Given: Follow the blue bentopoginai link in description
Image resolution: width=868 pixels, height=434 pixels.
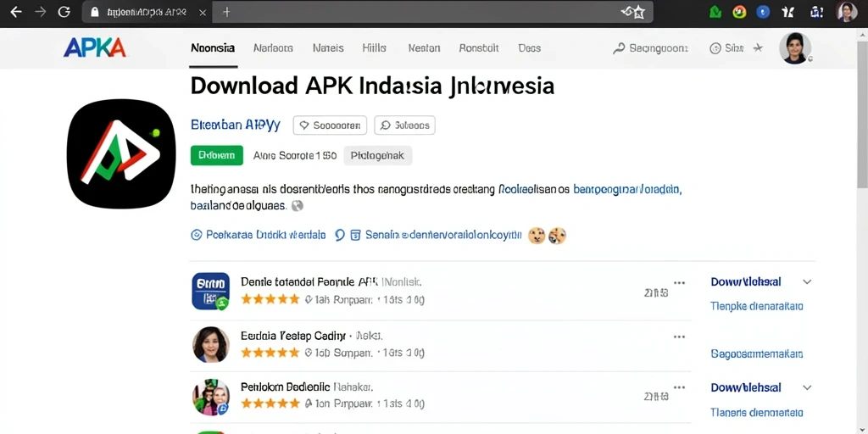Looking at the screenshot, I should (627, 189).
